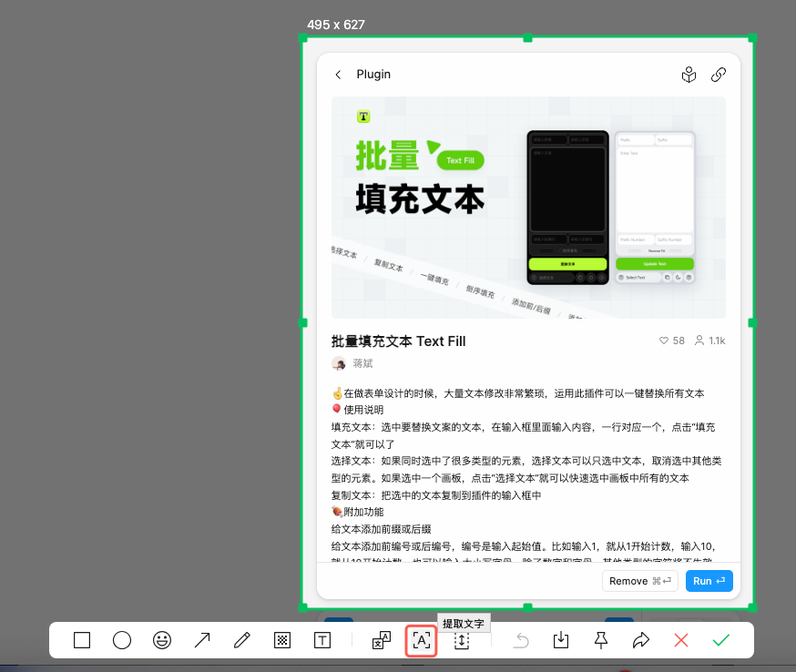Like the plugin via the heart icon
Viewport: 796px width, 672px height.
point(664,341)
